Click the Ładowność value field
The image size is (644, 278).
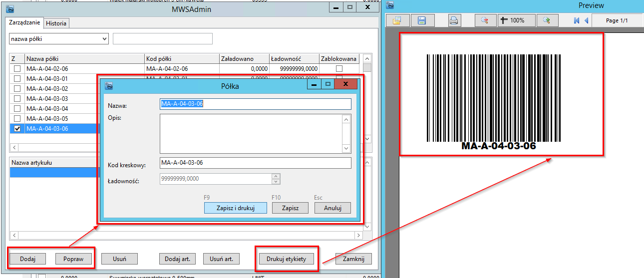click(216, 179)
